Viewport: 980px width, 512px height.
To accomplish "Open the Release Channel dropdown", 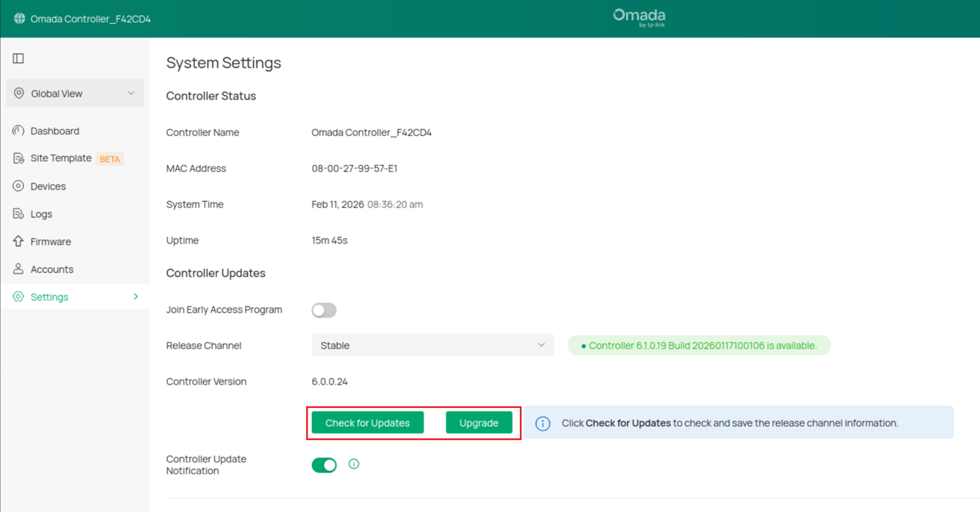I will (x=432, y=346).
